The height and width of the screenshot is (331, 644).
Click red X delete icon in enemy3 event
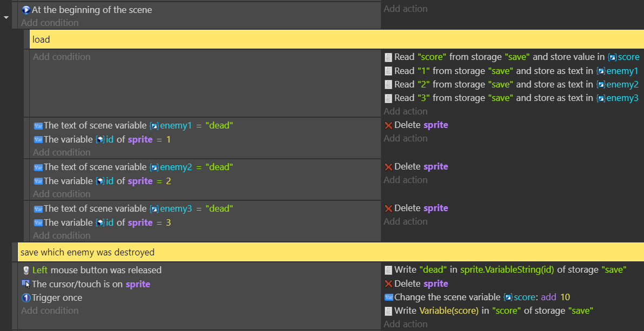pyautogui.click(x=388, y=208)
